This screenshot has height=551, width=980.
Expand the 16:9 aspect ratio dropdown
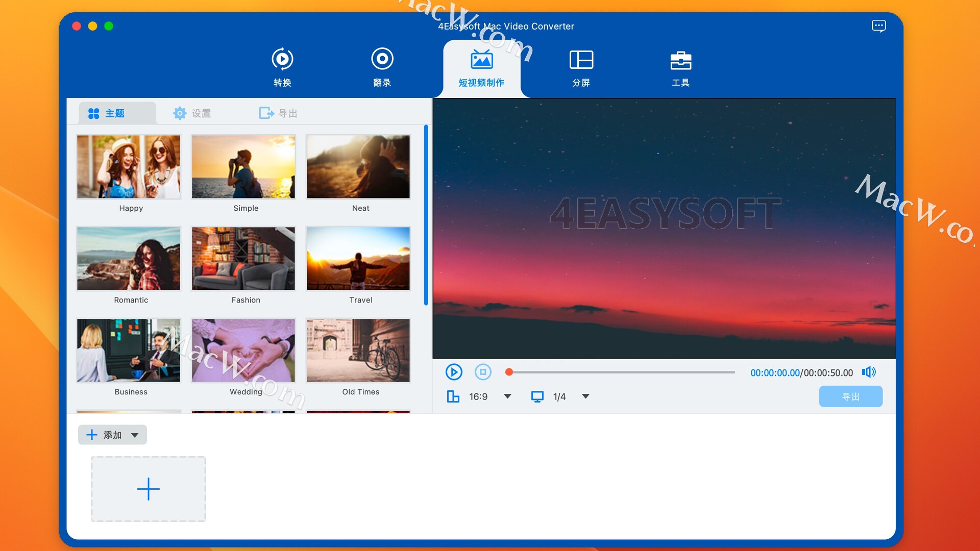click(x=507, y=396)
